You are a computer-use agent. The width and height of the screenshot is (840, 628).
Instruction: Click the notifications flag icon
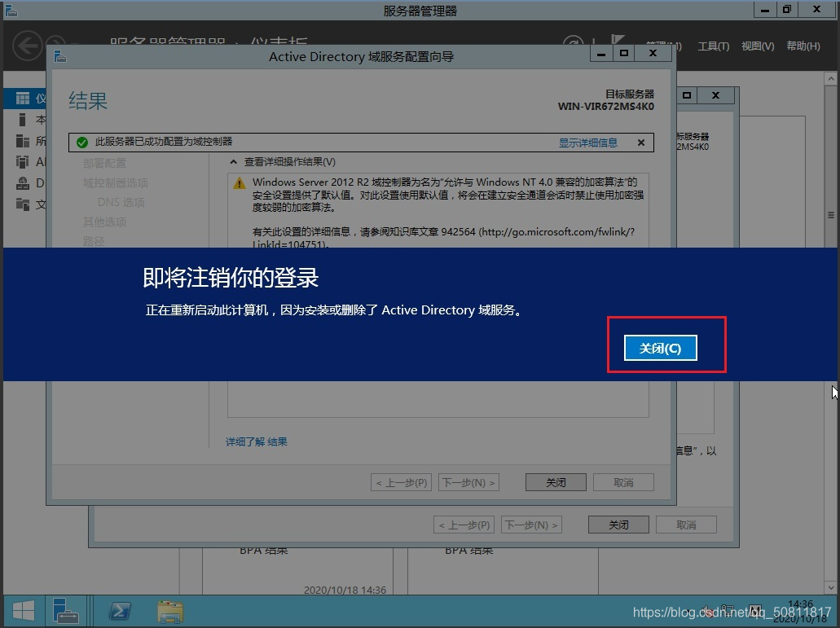[x=617, y=40]
